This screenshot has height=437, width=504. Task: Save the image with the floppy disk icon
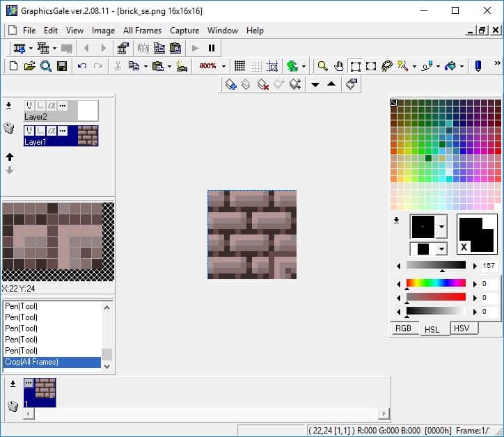coord(62,66)
